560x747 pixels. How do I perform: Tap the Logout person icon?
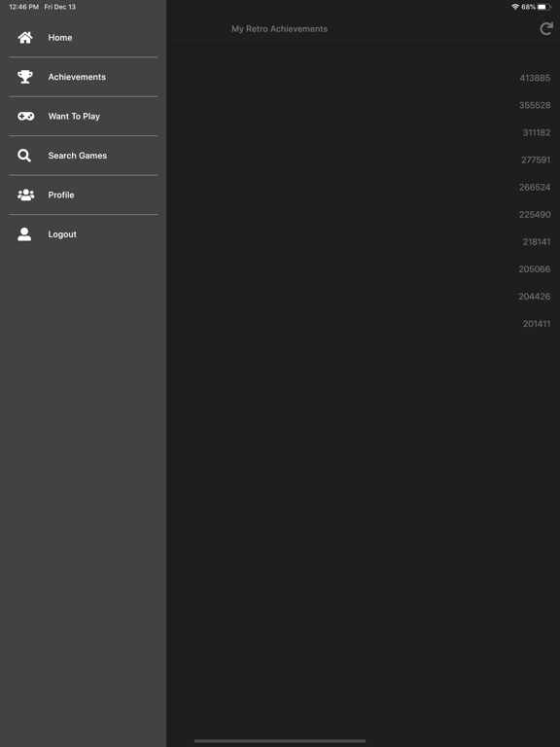[24, 233]
